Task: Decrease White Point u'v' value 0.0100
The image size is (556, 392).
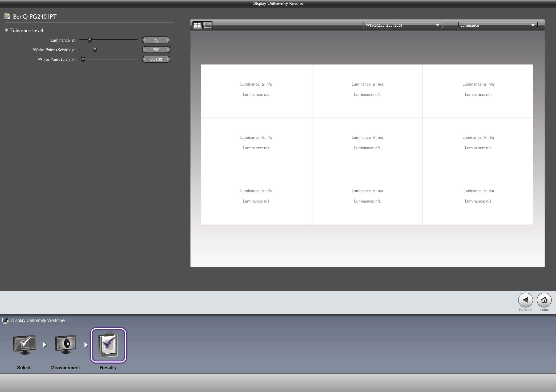Action: [x=144, y=59]
